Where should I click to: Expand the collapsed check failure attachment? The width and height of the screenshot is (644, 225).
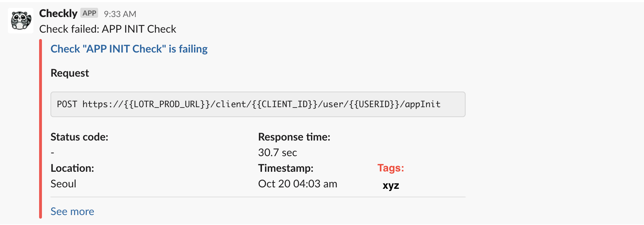72,211
